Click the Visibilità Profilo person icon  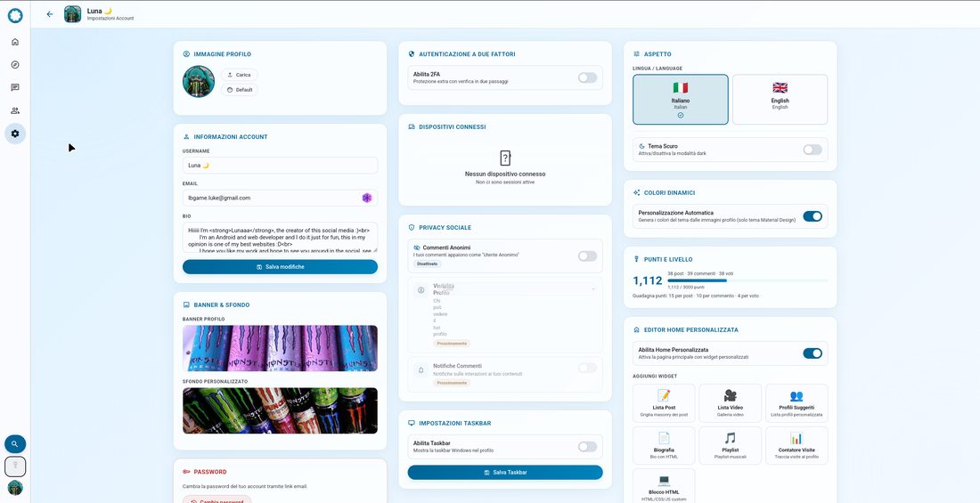421,290
